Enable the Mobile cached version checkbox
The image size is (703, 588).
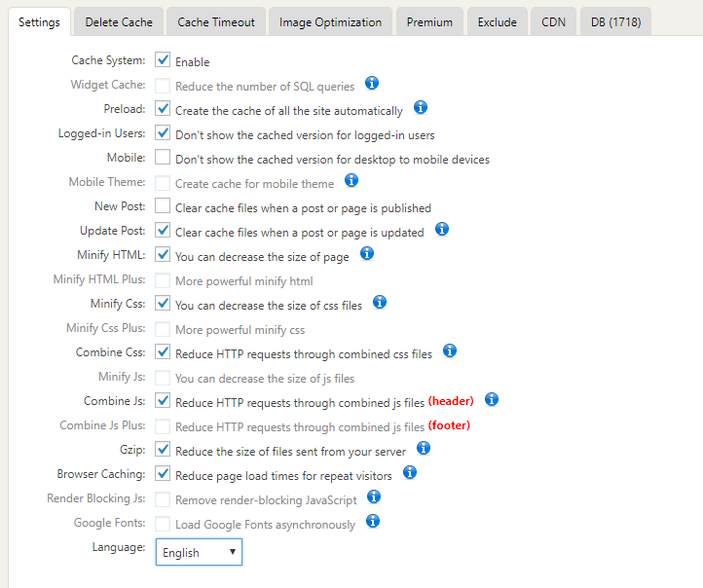point(164,158)
